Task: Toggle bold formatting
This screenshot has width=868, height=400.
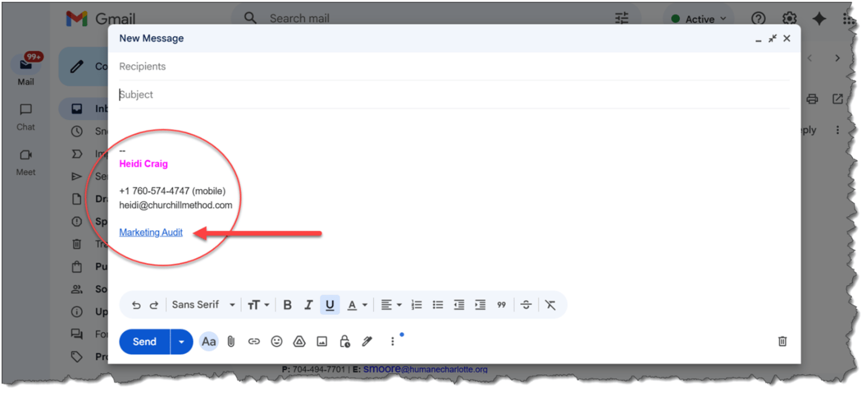Action: pos(288,305)
